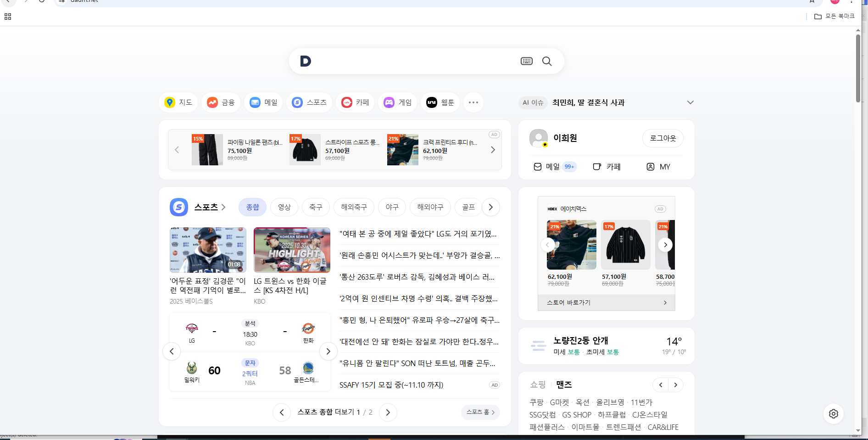The height and width of the screenshot is (440, 868).
Task: Open the 웹툰 shortcut icon
Action: 441,102
